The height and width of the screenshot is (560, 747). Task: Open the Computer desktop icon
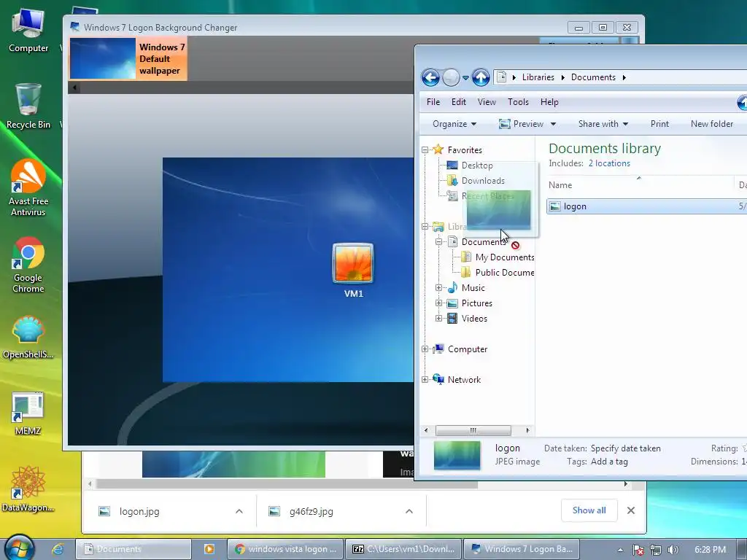coord(28,31)
